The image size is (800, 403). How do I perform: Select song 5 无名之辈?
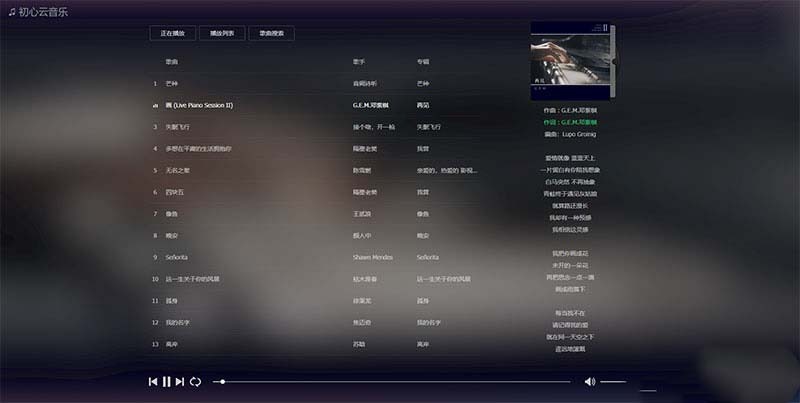[177, 170]
